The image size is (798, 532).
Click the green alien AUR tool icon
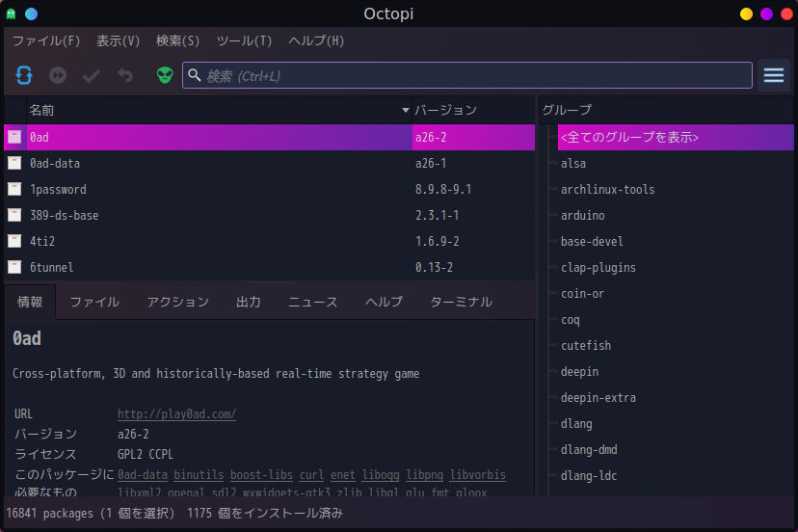(165, 75)
